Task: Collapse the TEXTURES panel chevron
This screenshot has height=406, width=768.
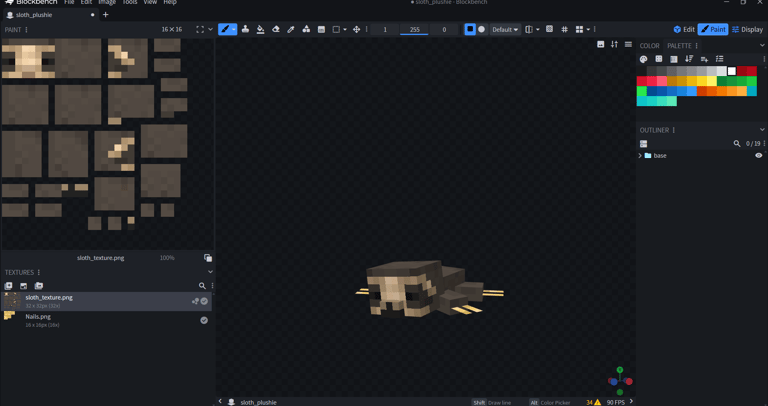Action: (210, 272)
